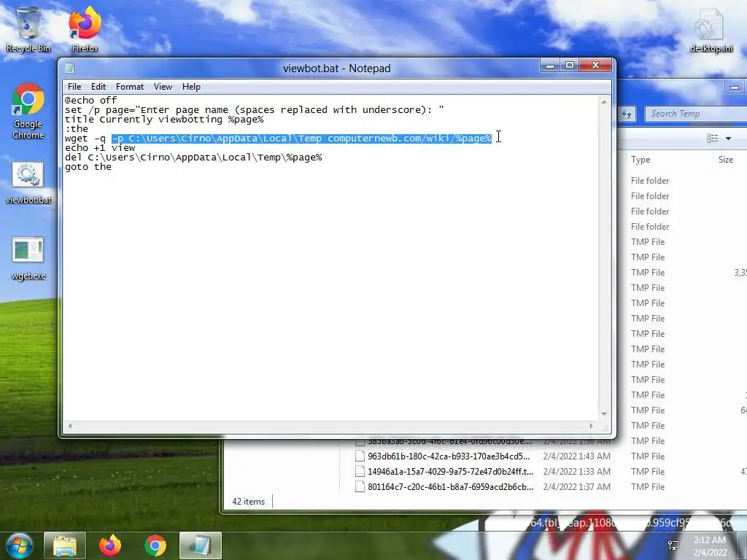Close the viewbot.bat Notepad window

coord(595,65)
